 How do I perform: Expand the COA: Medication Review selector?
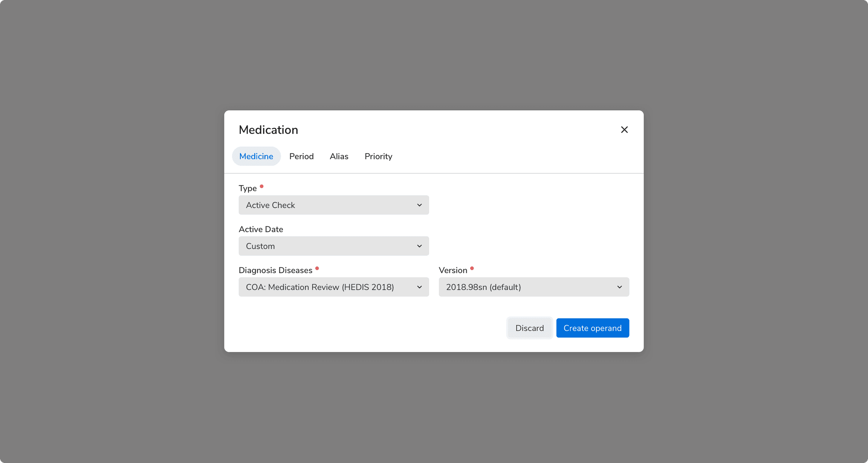point(333,287)
